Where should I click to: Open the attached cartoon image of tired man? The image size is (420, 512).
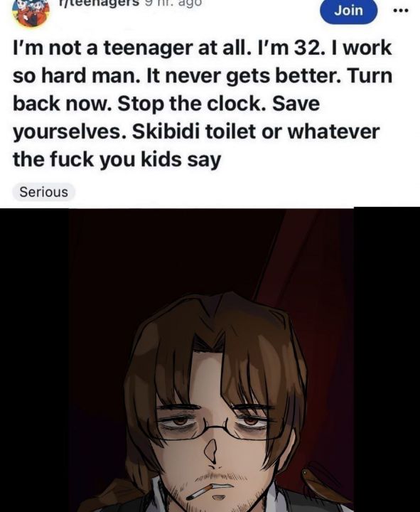[211, 360]
